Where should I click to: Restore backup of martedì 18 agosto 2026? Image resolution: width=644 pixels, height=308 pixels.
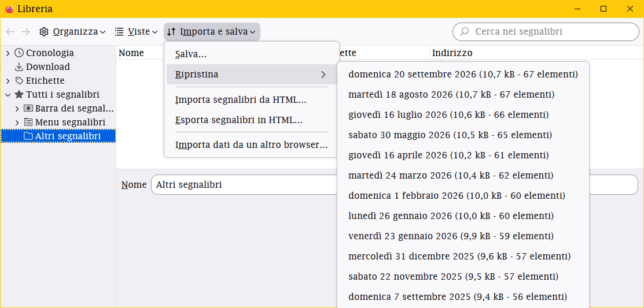pos(463,94)
